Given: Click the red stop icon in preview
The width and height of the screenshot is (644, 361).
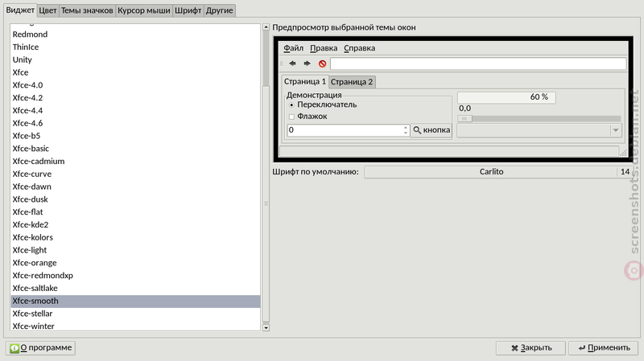Looking at the screenshot, I should point(323,64).
